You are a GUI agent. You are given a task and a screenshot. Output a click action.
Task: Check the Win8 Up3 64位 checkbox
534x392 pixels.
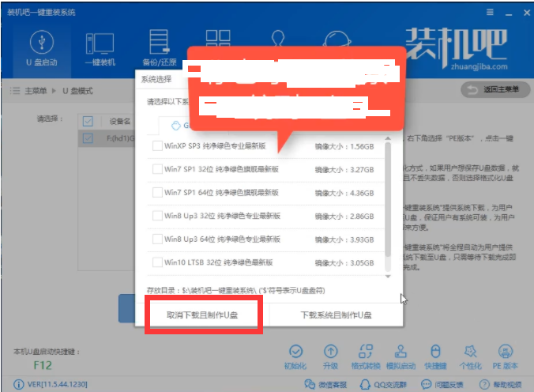click(x=157, y=239)
